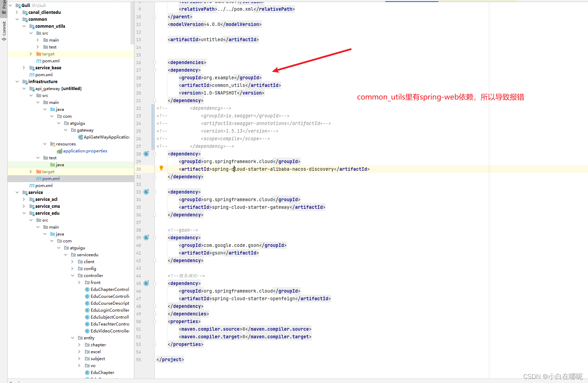Fold the dependency block using the arrow at line 28

pyautogui.click(x=154, y=154)
